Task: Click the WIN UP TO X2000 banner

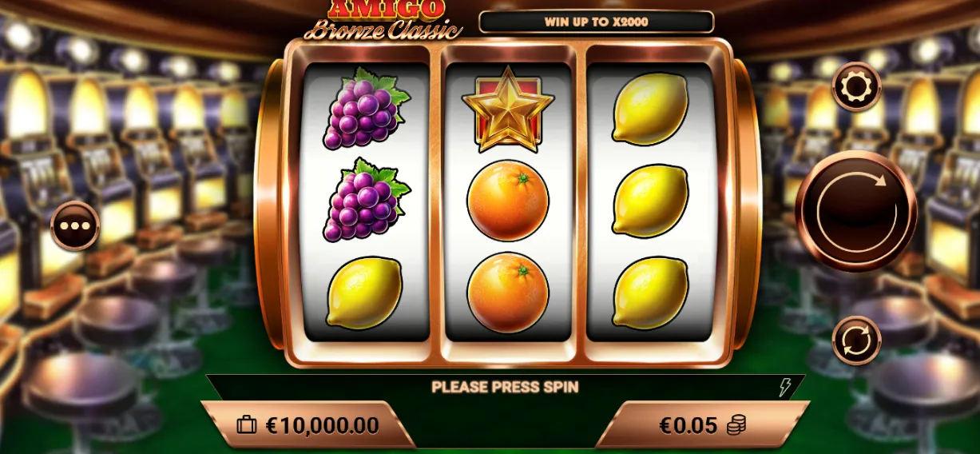Action: 596,22
